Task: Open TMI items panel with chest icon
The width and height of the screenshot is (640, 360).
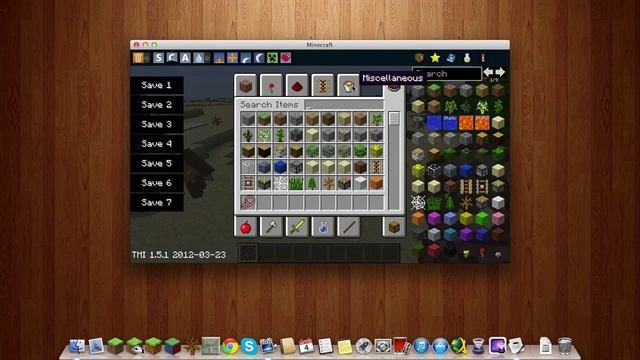Action: pyautogui.click(x=419, y=58)
